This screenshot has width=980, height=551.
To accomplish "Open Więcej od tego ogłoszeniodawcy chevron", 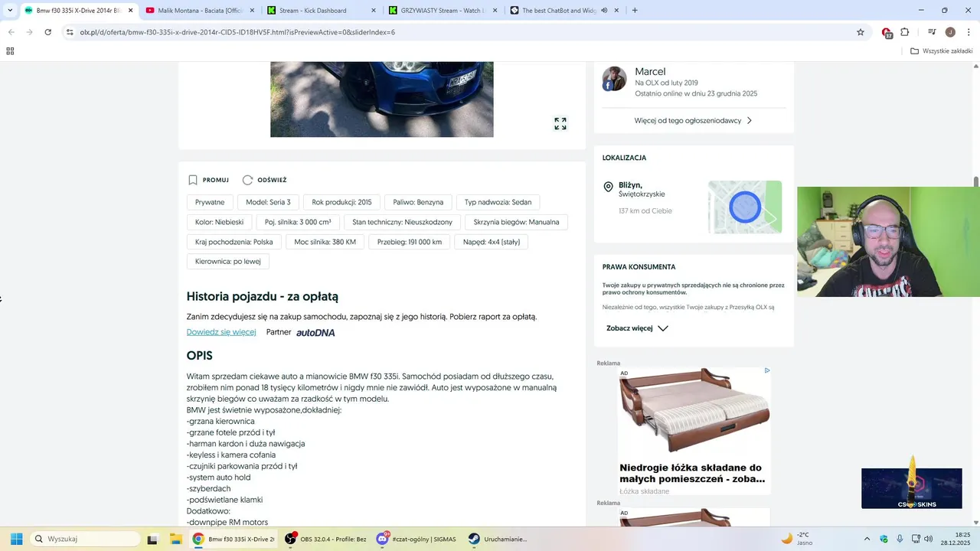I will coord(750,121).
